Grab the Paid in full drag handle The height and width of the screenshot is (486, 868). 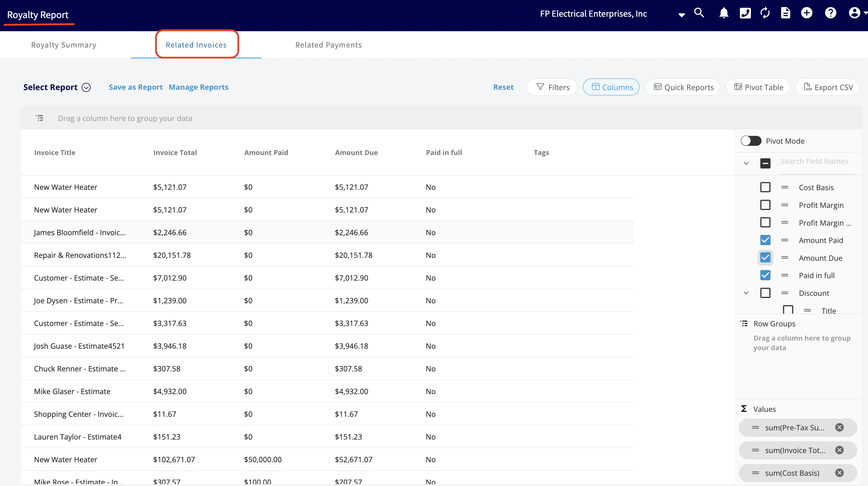785,275
